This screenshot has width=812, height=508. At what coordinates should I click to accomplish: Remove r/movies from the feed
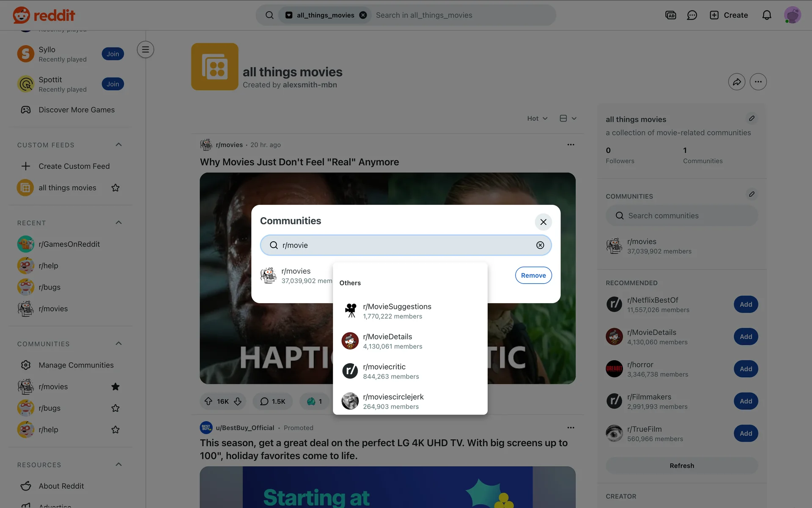533,275
